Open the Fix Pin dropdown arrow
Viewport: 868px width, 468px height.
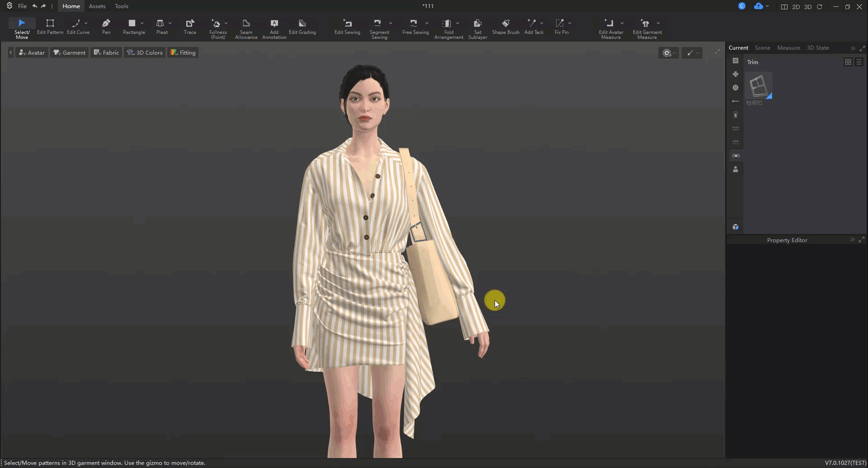(x=570, y=23)
